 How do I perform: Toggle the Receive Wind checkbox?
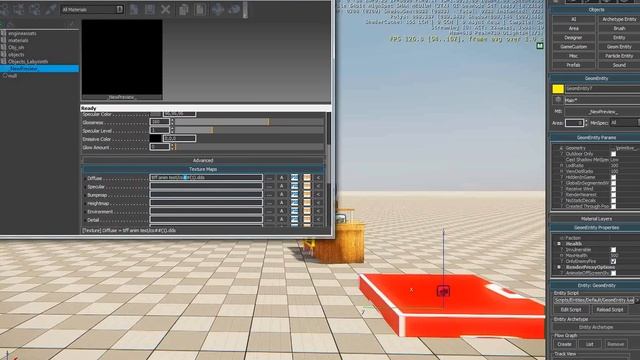pos(613,189)
